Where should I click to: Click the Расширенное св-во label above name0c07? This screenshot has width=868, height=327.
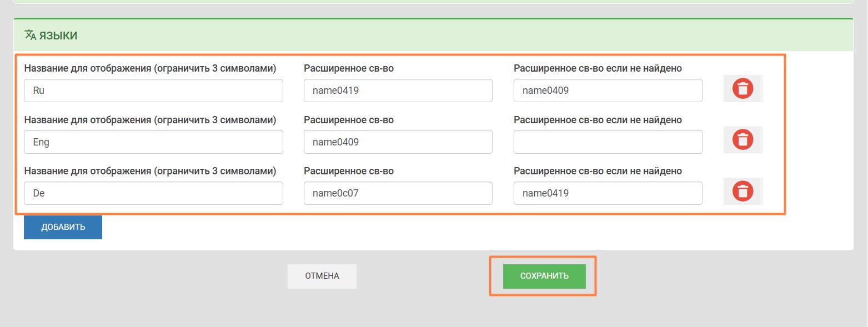pos(349,171)
